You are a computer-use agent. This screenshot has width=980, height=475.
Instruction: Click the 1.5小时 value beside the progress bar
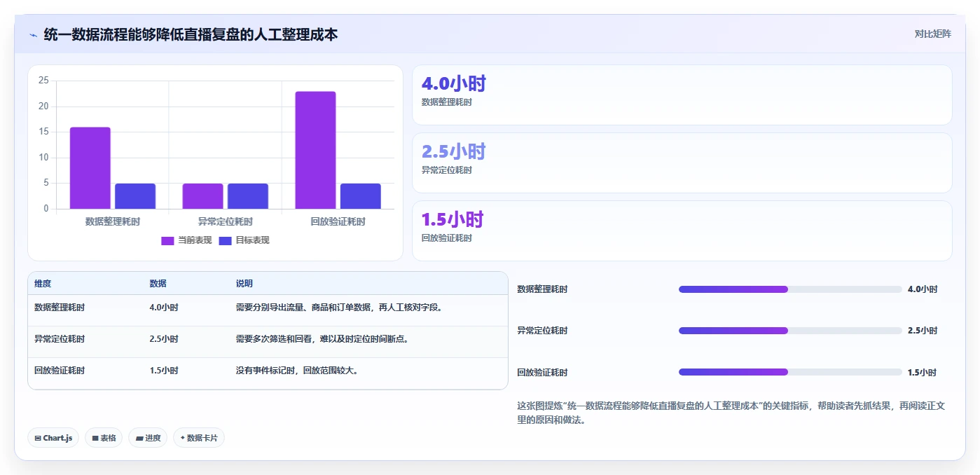(x=923, y=373)
